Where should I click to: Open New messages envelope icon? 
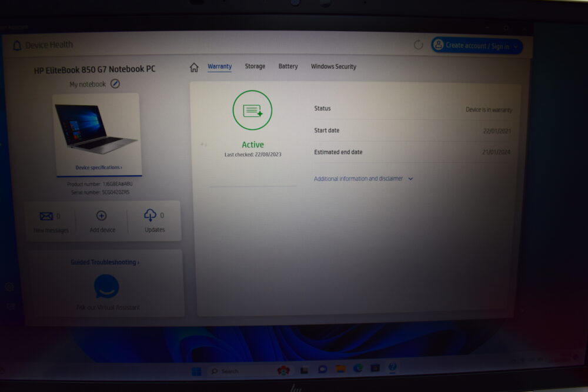pos(46,216)
